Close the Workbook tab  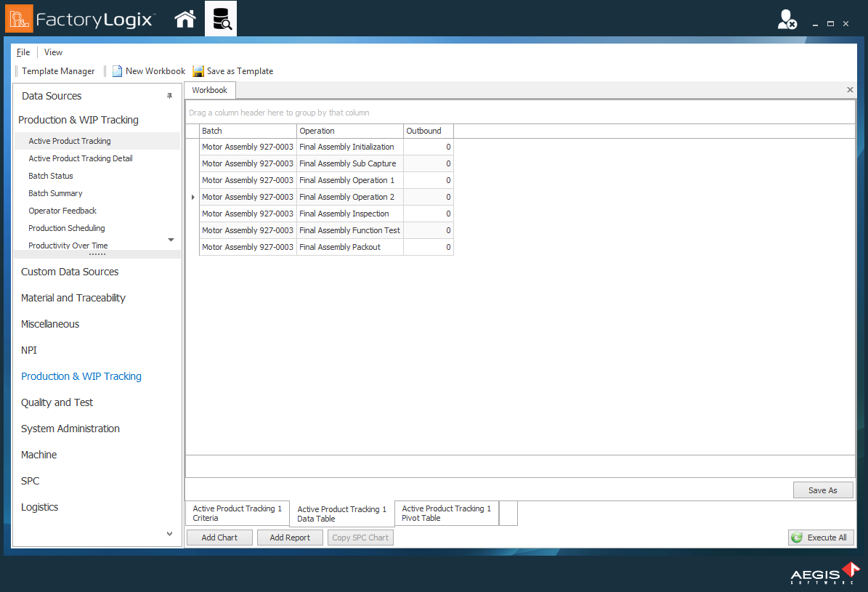click(x=849, y=89)
